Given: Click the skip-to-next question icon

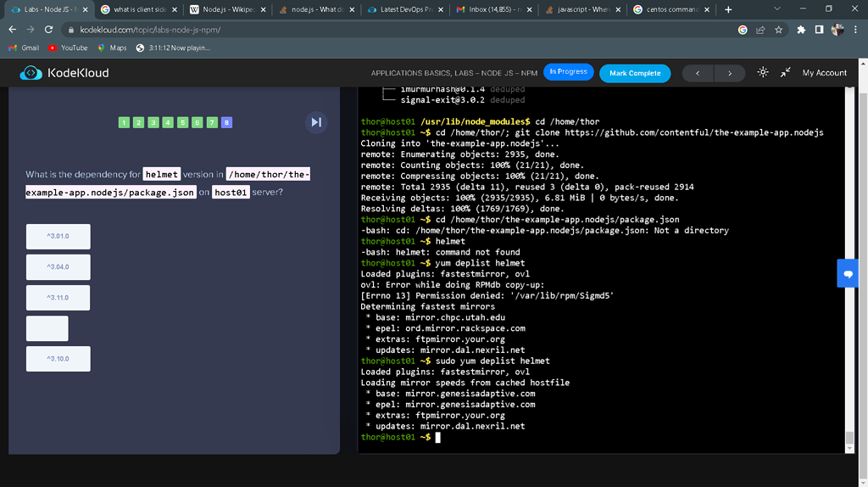Looking at the screenshot, I should tap(316, 122).
